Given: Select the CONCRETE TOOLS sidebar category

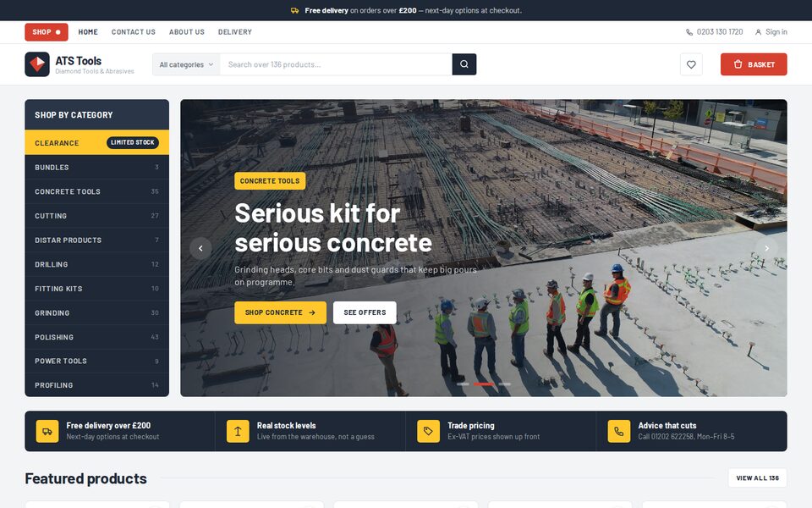Looking at the screenshot, I should (x=96, y=192).
